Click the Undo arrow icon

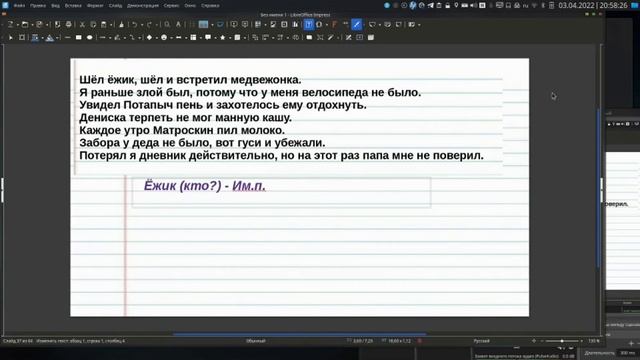134,24
